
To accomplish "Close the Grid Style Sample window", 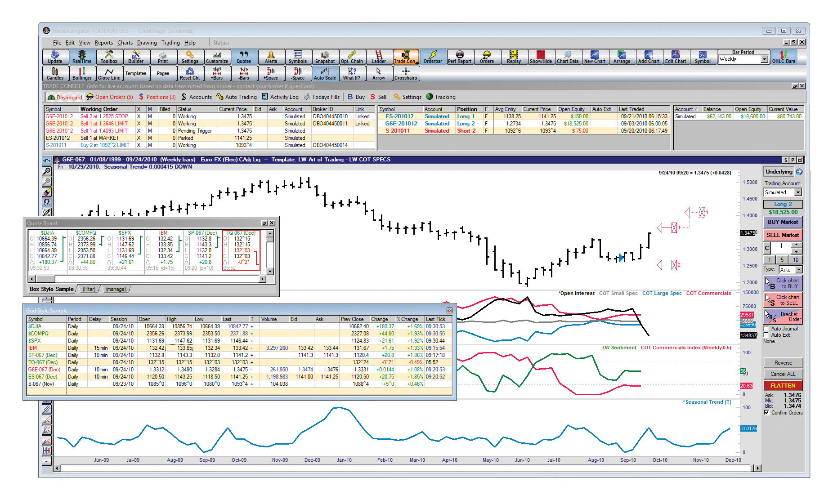I will point(449,311).
